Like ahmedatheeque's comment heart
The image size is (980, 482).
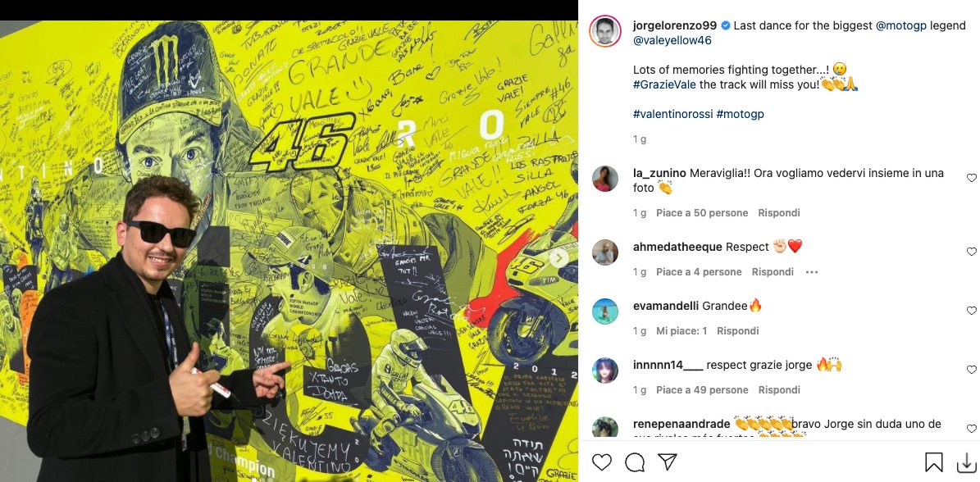tap(971, 252)
